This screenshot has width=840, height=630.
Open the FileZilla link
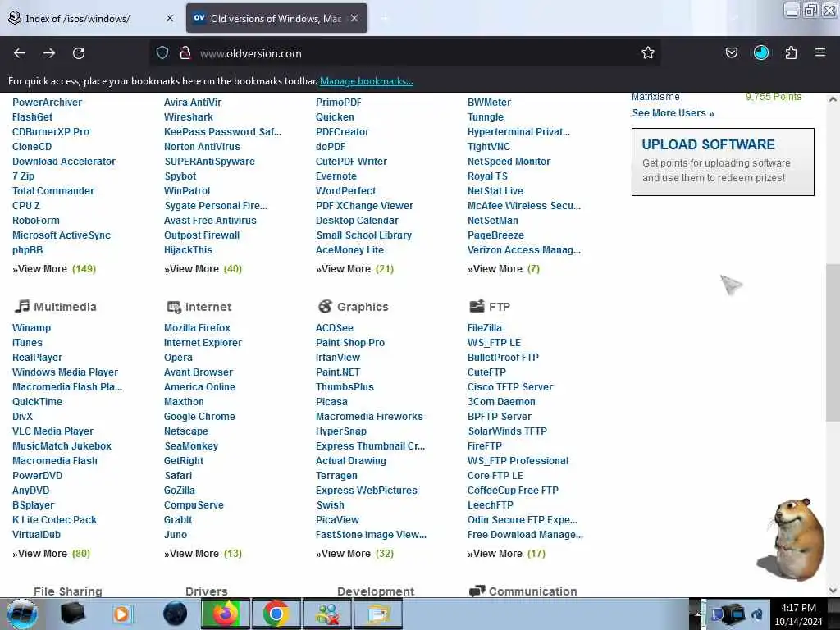pyautogui.click(x=485, y=328)
